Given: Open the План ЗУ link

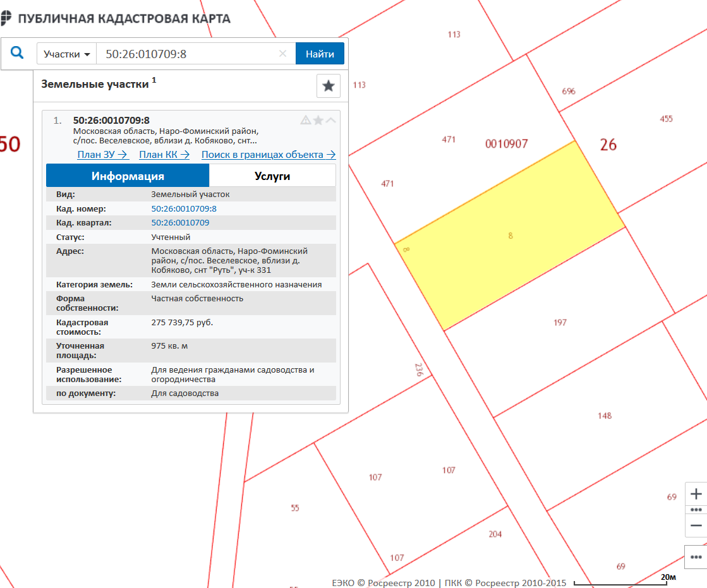Looking at the screenshot, I should point(103,155).
